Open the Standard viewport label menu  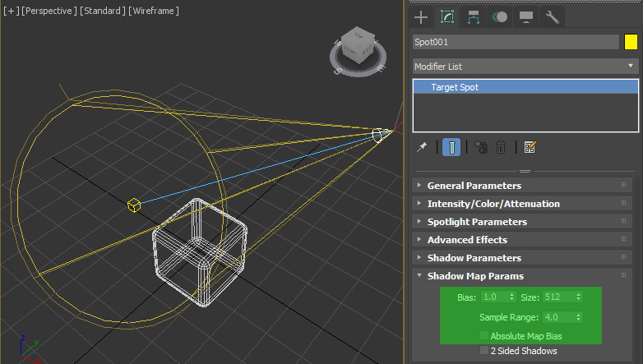coord(103,11)
